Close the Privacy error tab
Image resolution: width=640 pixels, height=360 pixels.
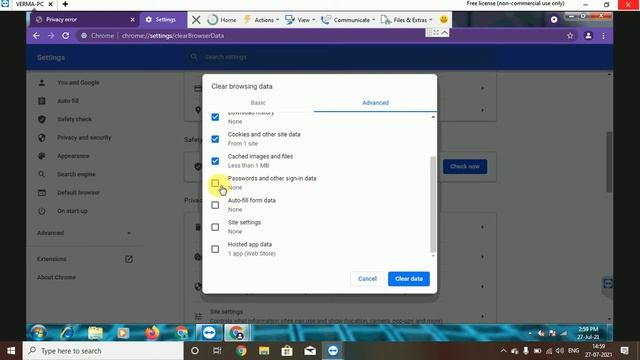[132, 20]
